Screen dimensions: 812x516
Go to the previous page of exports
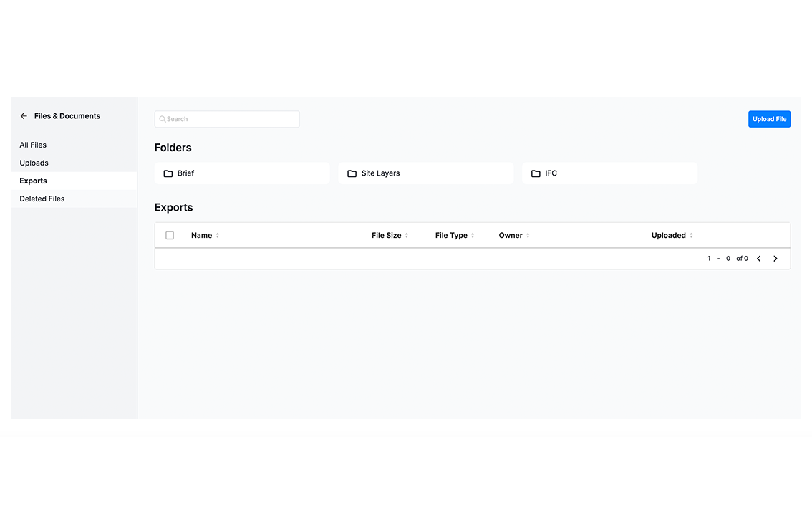click(x=759, y=259)
